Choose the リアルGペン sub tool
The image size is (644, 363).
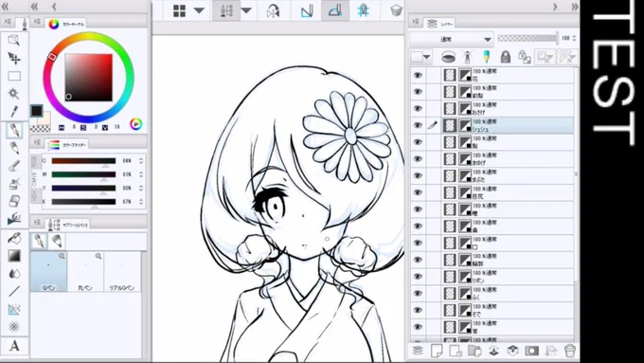(x=122, y=272)
